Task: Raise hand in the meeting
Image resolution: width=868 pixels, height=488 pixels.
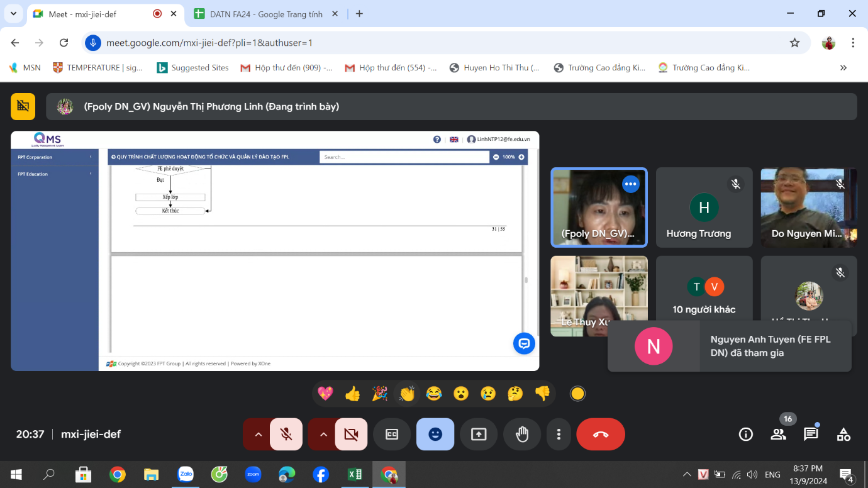Action: coord(522,435)
